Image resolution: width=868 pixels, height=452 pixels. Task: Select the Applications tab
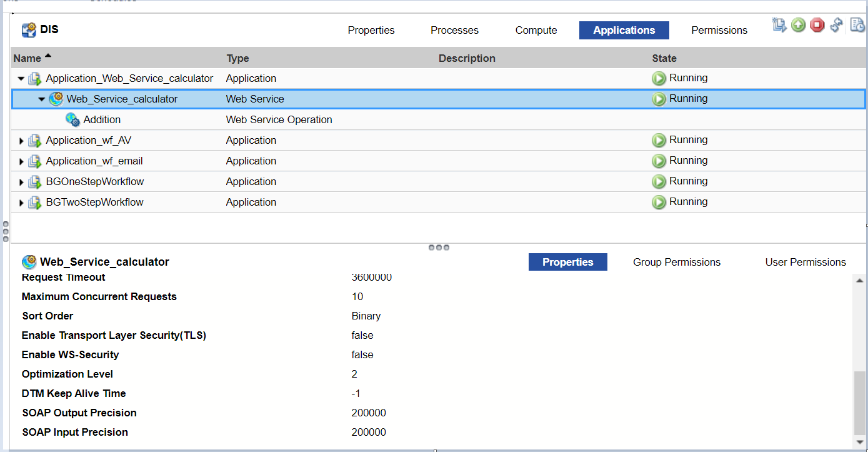pos(624,30)
